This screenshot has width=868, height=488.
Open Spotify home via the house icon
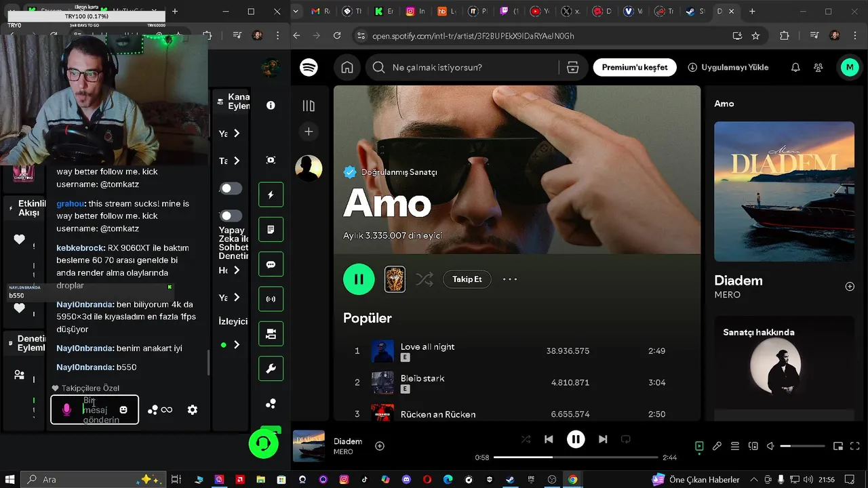click(347, 67)
